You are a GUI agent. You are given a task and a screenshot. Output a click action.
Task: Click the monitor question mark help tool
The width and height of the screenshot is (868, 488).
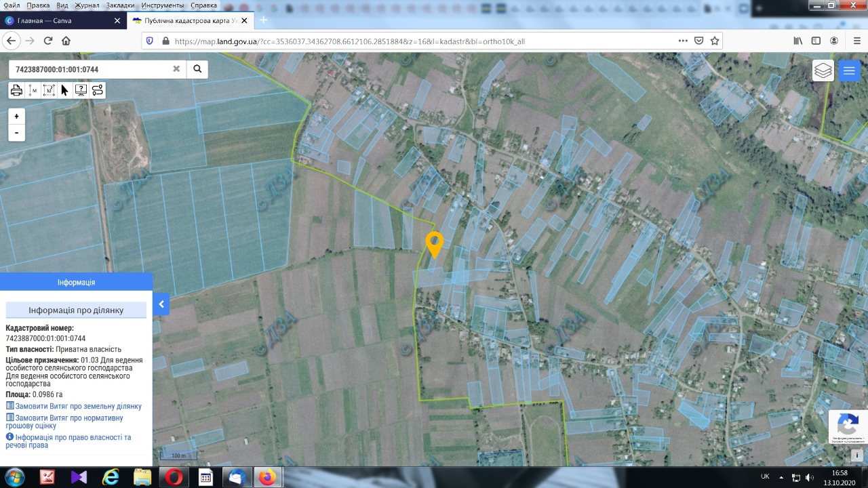click(81, 90)
